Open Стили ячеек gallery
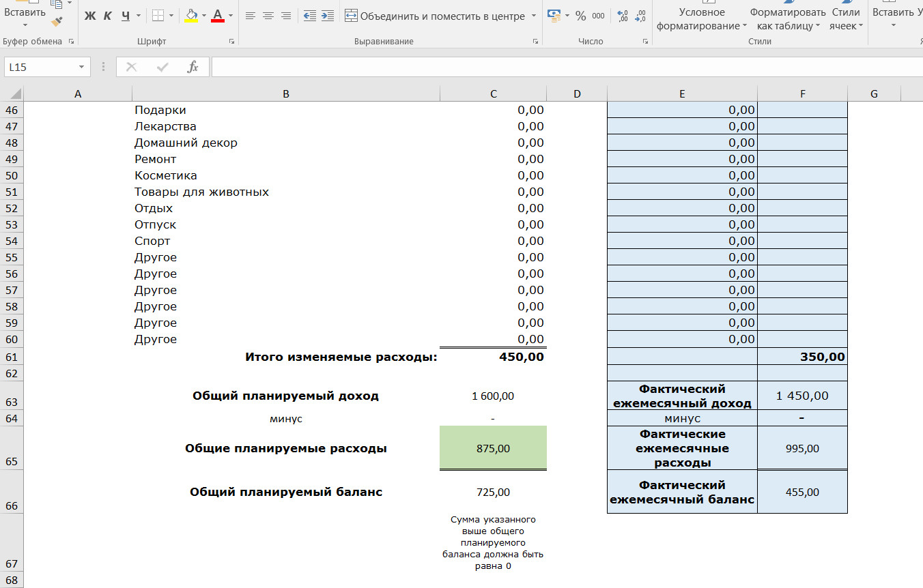The image size is (923, 588). pyautogui.click(x=846, y=19)
